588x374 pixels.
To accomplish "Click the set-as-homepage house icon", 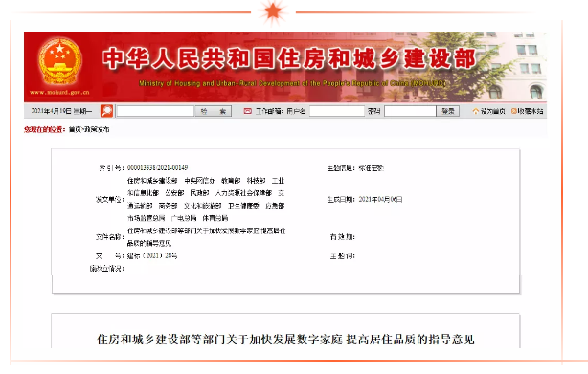I will pyautogui.click(x=476, y=111).
